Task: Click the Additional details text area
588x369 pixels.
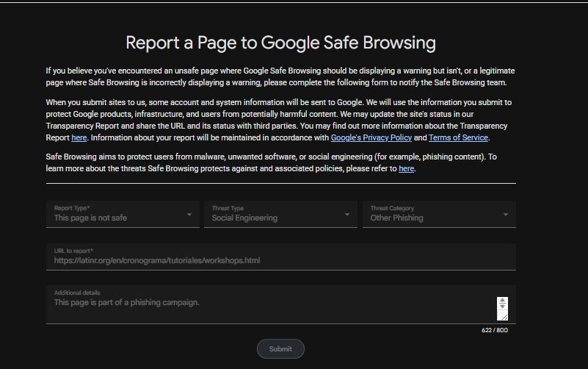Action: coord(281,304)
